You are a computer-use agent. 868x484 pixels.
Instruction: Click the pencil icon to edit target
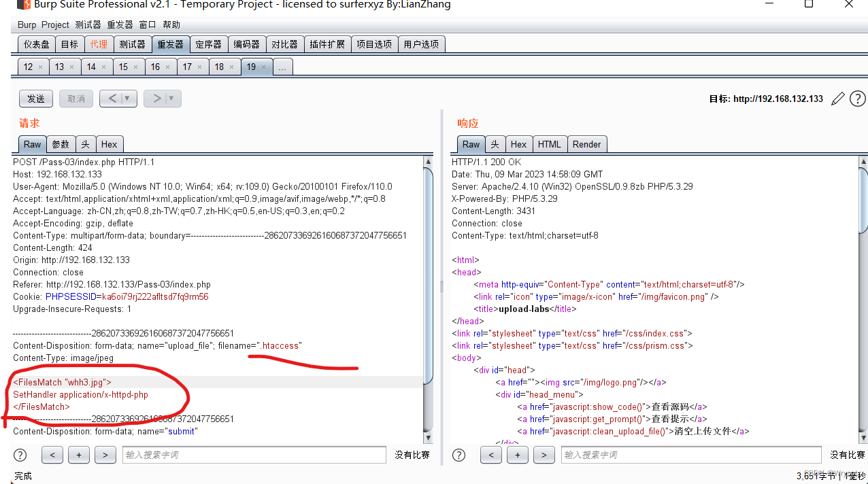(837, 99)
